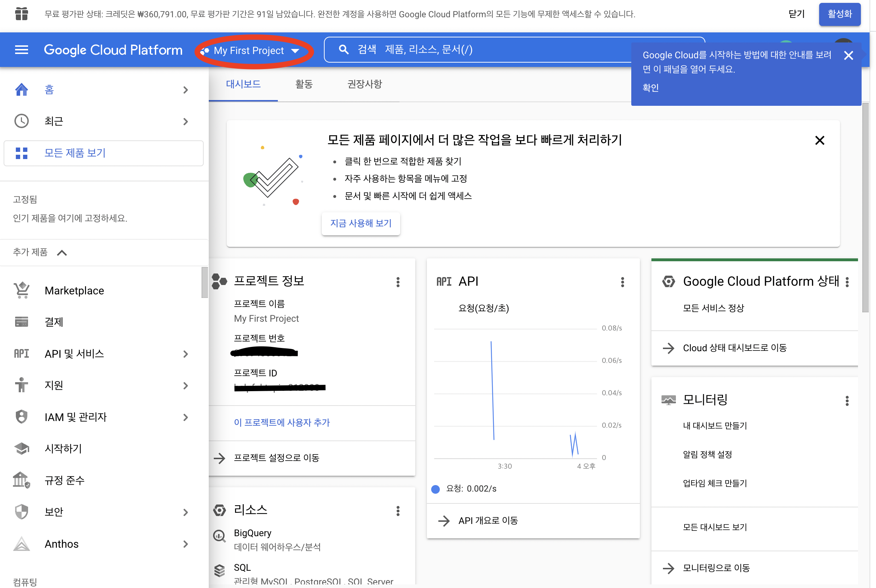The width and height of the screenshot is (876, 588).
Task: Open the hamburger navigation menu
Action: pos(21,50)
